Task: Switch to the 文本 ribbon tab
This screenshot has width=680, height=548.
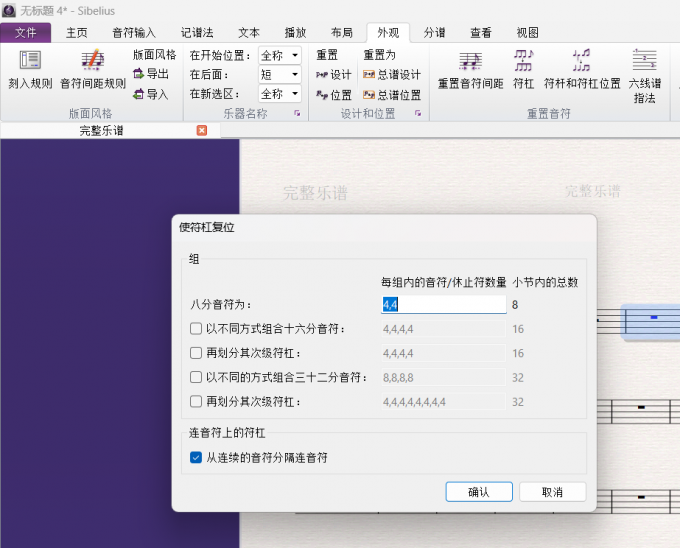Action: pyautogui.click(x=248, y=33)
